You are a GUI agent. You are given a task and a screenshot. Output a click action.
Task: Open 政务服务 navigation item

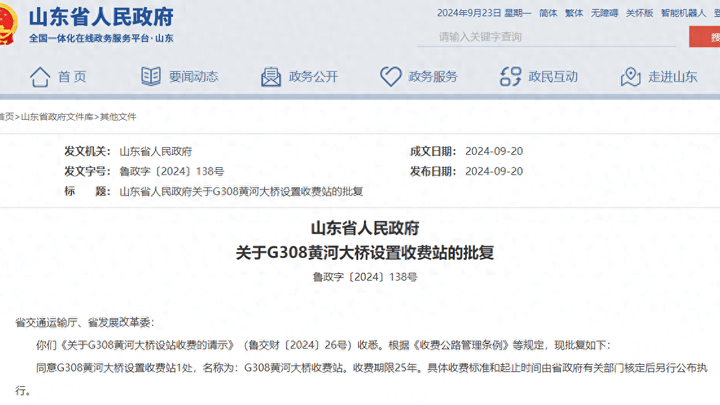[433, 77]
